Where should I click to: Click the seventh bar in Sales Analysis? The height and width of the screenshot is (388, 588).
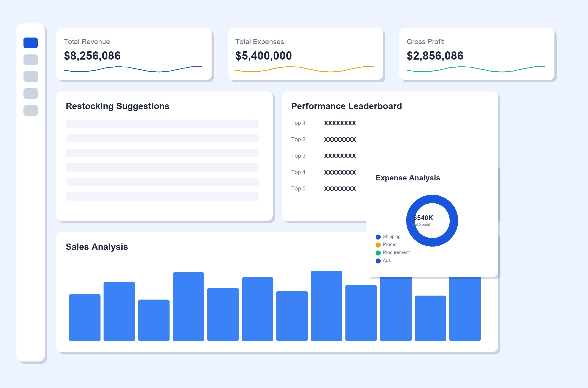coord(292,316)
